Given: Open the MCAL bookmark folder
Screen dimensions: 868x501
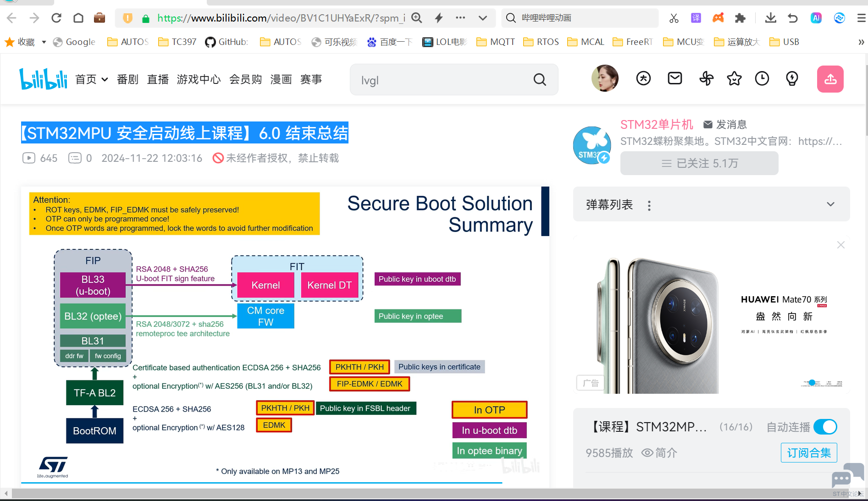Looking at the screenshot, I should (x=586, y=42).
